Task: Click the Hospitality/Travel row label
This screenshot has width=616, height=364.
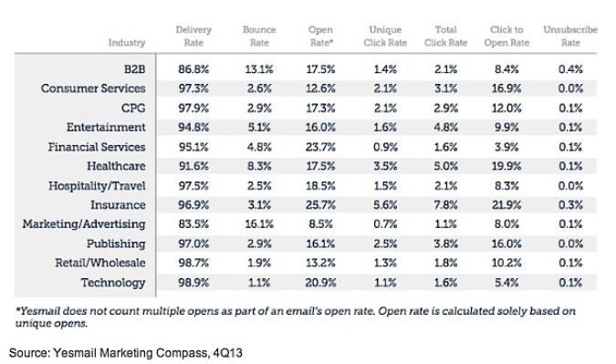Action: click(x=97, y=186)
